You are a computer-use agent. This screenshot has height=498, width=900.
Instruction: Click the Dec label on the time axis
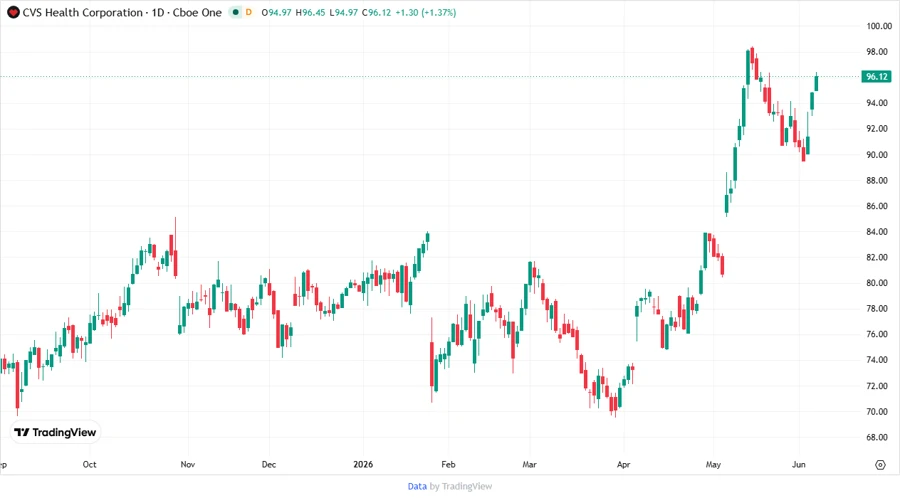(x=269, y=464)
